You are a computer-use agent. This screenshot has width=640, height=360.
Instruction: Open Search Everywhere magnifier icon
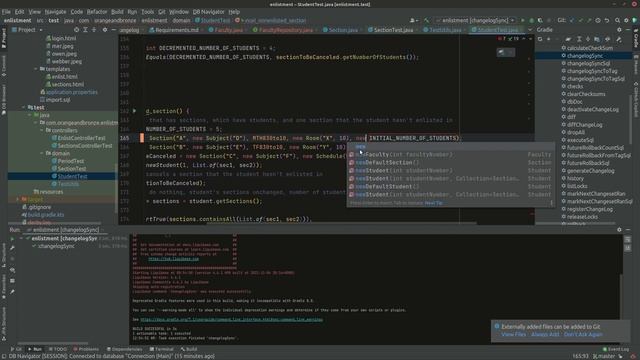617,20
